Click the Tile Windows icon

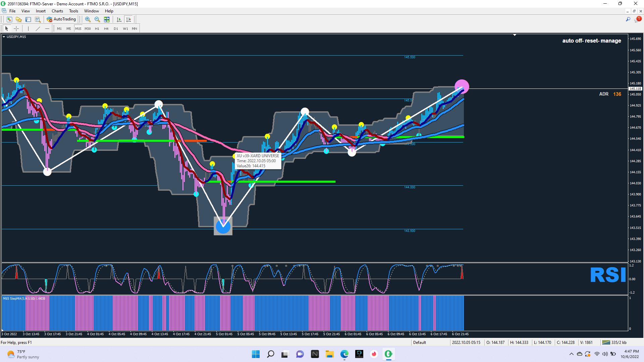107,19
